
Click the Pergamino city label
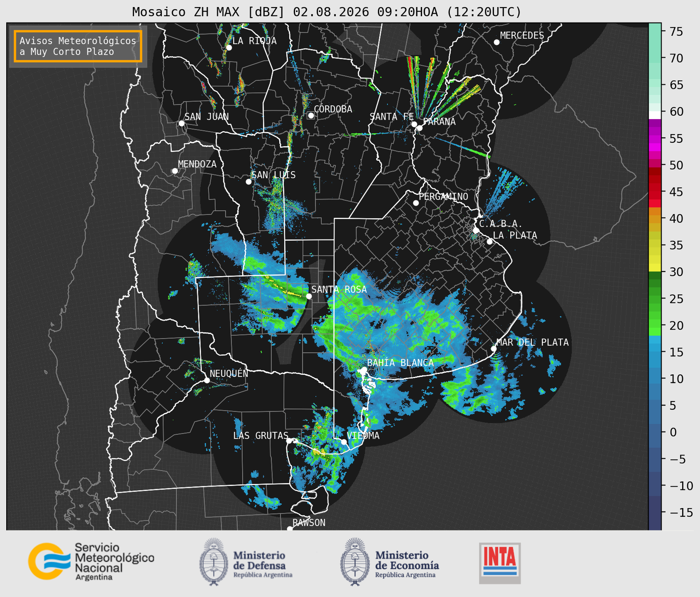(x=444, y=196)
